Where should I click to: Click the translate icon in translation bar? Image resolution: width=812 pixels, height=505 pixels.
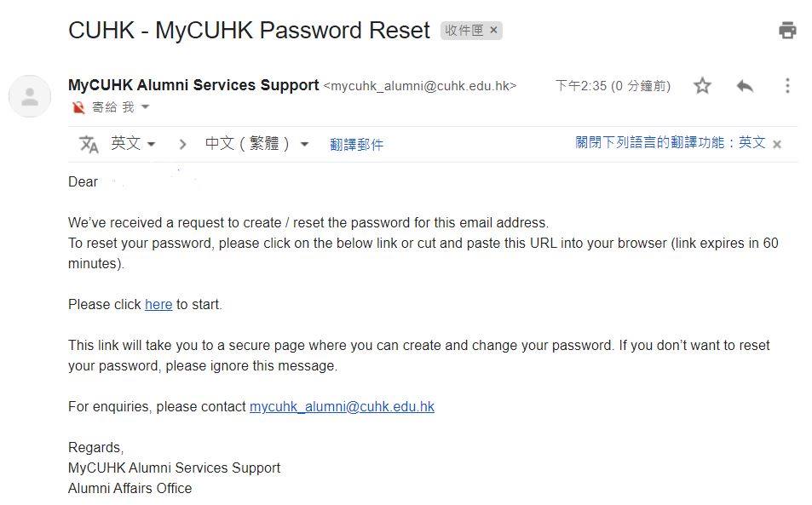pos(89,144)
